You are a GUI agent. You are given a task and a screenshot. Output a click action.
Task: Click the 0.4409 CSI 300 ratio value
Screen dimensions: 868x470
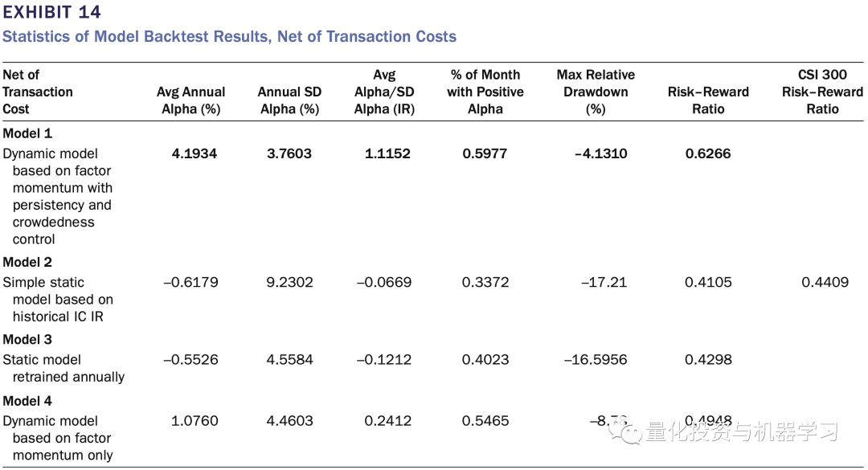pos(825,282)
